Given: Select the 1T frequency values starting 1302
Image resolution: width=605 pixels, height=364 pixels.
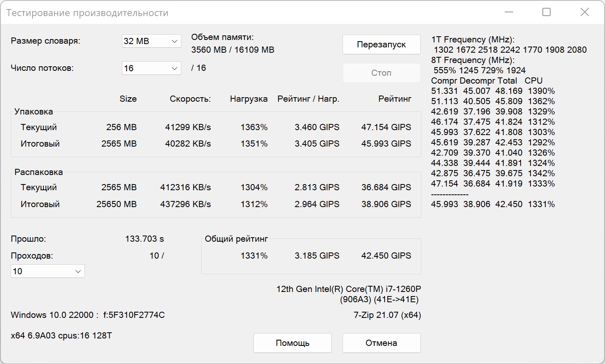Looking at the screenshot, I should click(510, 50).
